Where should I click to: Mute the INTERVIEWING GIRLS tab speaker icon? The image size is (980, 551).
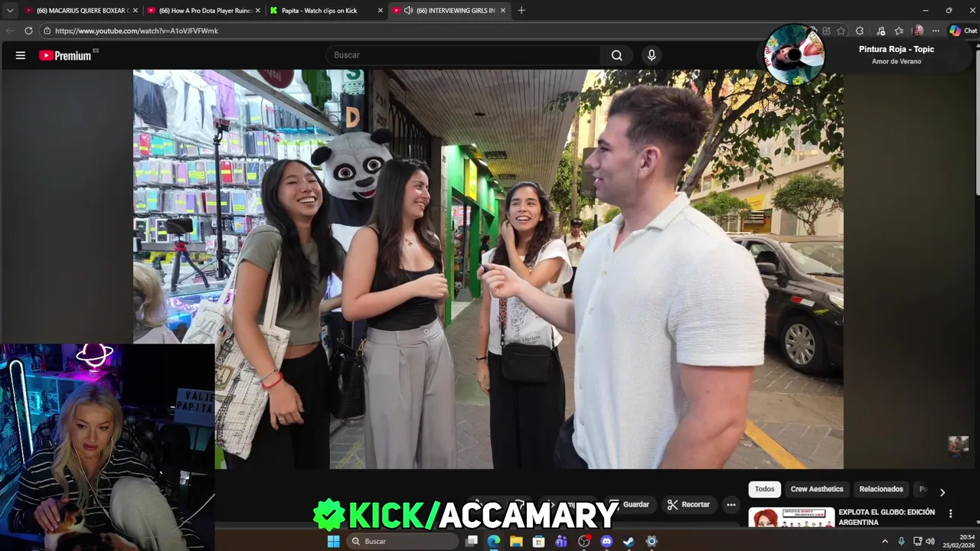click(x=408, y=10)
